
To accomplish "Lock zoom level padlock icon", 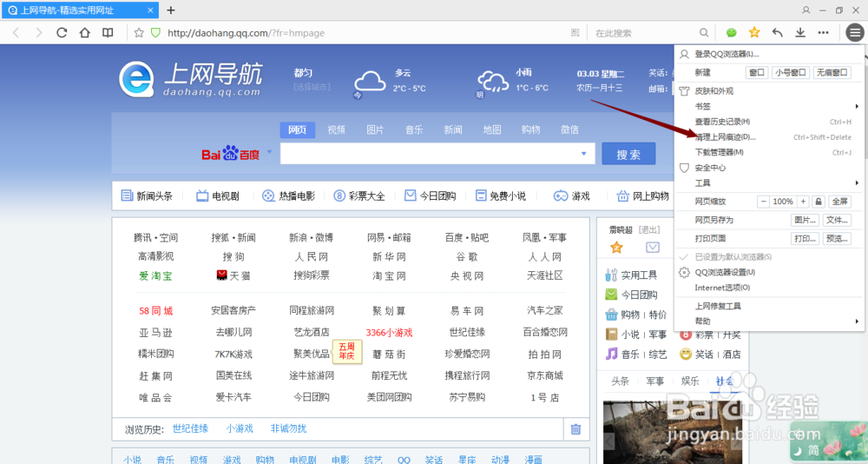I will 819,202.
